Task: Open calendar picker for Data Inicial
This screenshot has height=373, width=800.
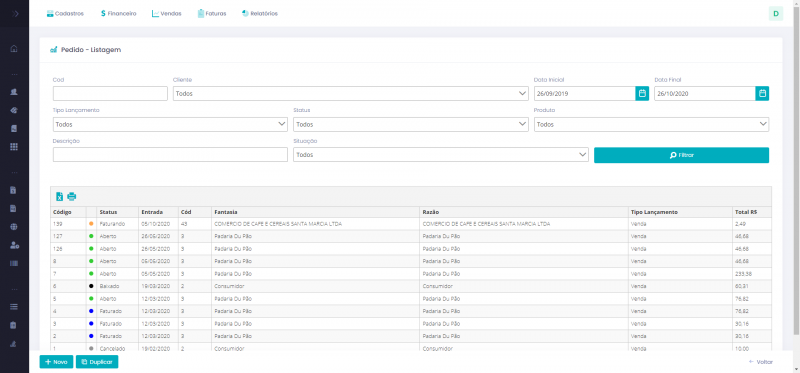Action: pyautogui.click(x=642, y=93)
